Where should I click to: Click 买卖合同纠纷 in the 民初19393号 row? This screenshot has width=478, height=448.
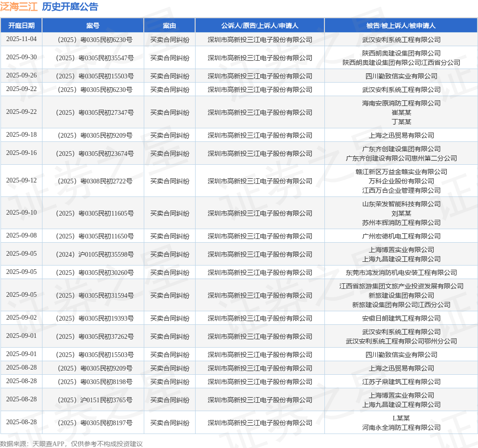169,318
